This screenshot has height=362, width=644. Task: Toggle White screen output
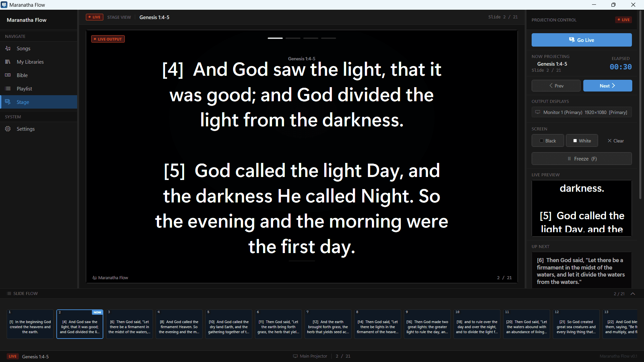point(582,141)
